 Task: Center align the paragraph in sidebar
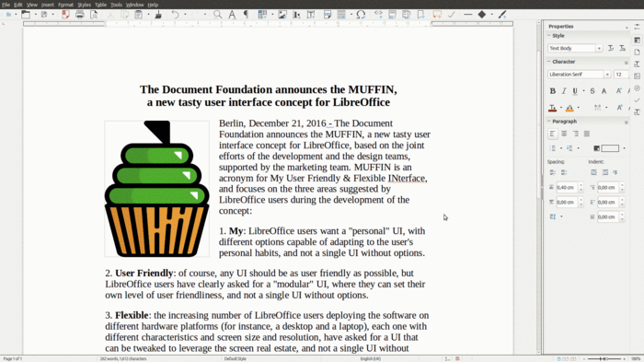click(564, 134)
